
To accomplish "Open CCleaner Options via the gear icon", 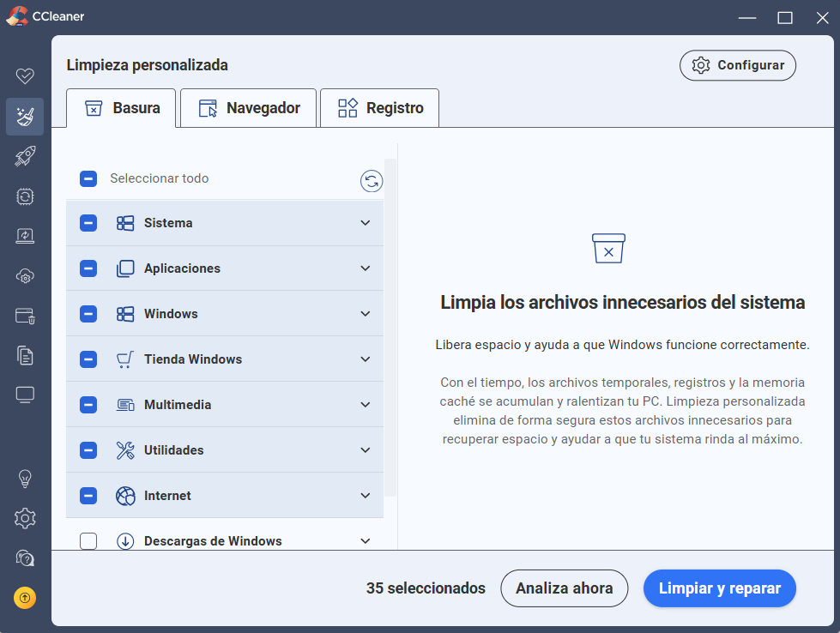I will coord(25,518).
